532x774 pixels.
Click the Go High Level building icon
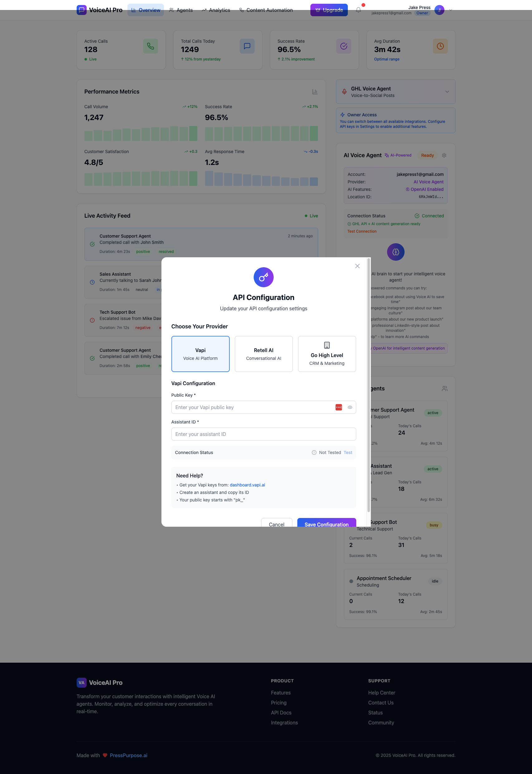327,345
